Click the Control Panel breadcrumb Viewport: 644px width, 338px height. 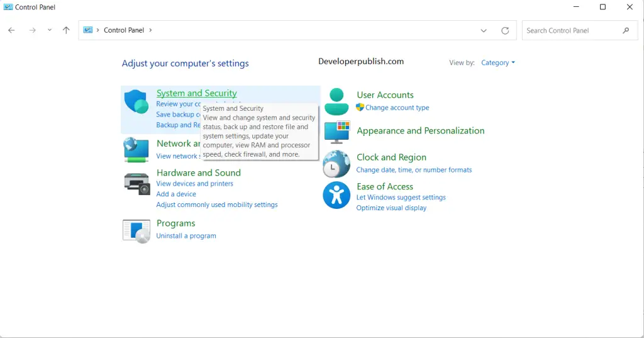[124, 30]
